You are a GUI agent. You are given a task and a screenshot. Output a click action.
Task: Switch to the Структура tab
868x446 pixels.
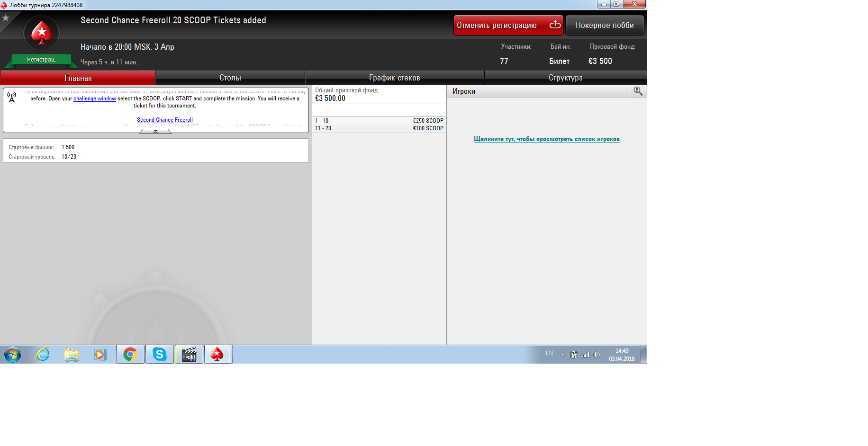pos(566,78)
